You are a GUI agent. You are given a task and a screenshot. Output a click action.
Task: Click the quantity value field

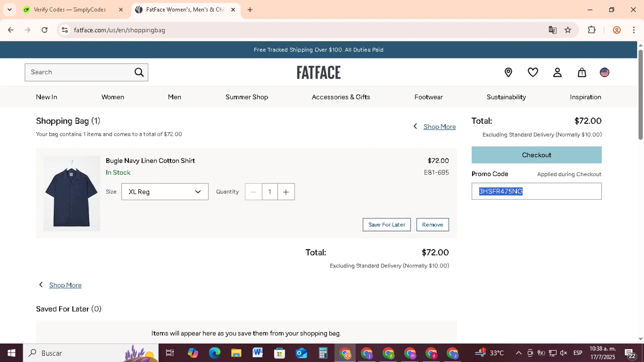[x=270, y=192]
